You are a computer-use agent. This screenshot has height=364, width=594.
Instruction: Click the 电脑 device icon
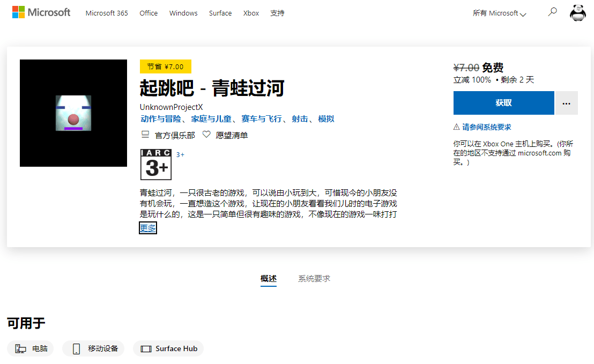20,348
